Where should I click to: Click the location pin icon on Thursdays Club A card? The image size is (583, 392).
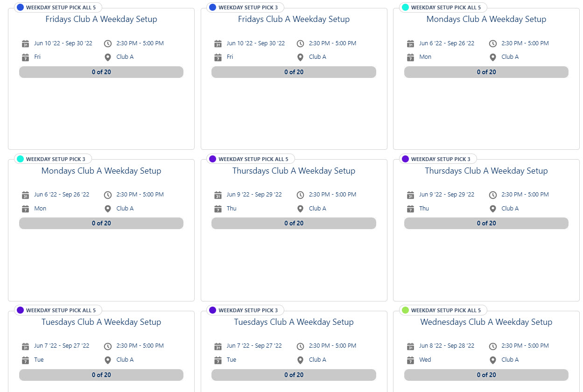pos(300,209)
